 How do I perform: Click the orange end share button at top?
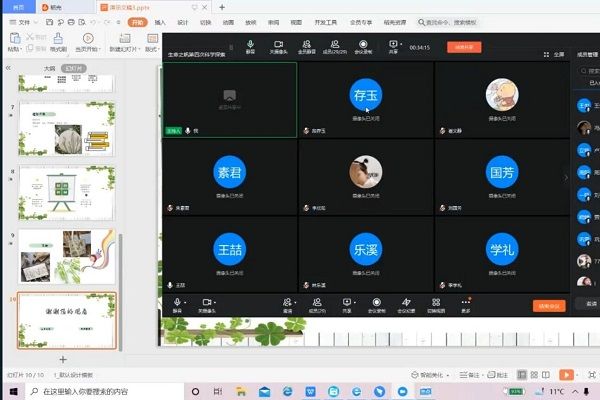tap(464, 46)
